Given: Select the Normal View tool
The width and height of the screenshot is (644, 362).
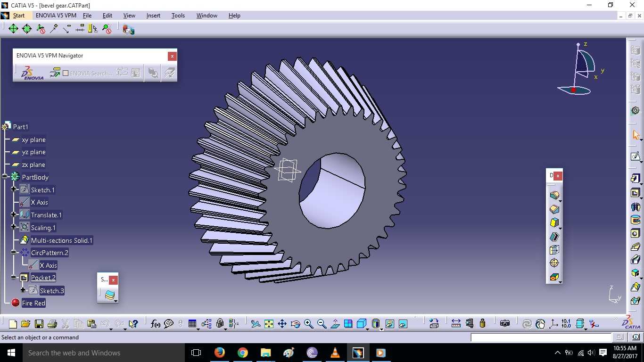Looking at the screenshot, I should pyautogui.click(x=335, y=324).
